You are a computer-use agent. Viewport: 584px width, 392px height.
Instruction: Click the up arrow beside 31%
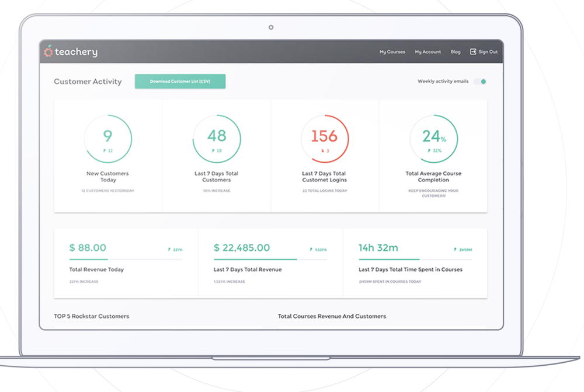click(x=429, y=150)
